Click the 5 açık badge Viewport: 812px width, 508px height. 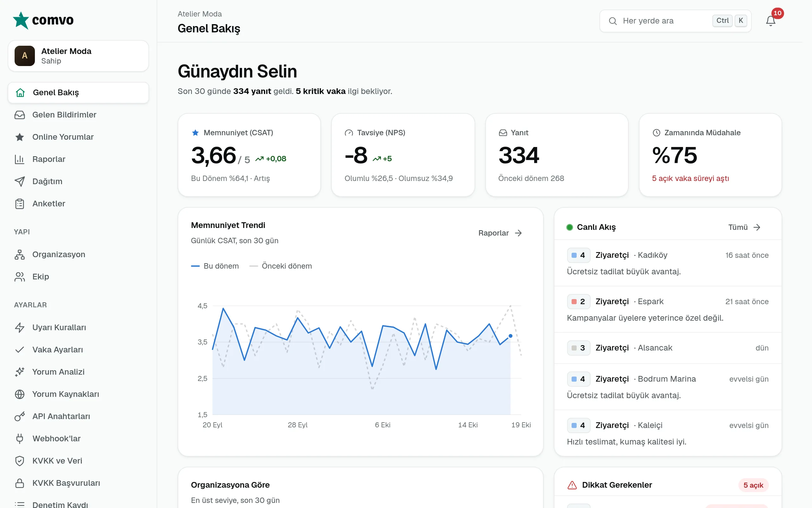click(753, 485)
